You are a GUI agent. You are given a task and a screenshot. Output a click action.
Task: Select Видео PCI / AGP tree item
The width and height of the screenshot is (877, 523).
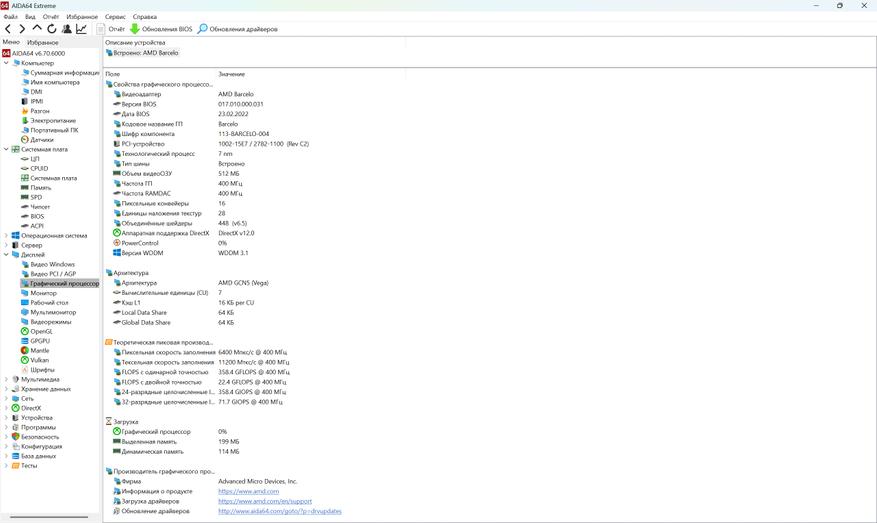click(x=49, y=274)
